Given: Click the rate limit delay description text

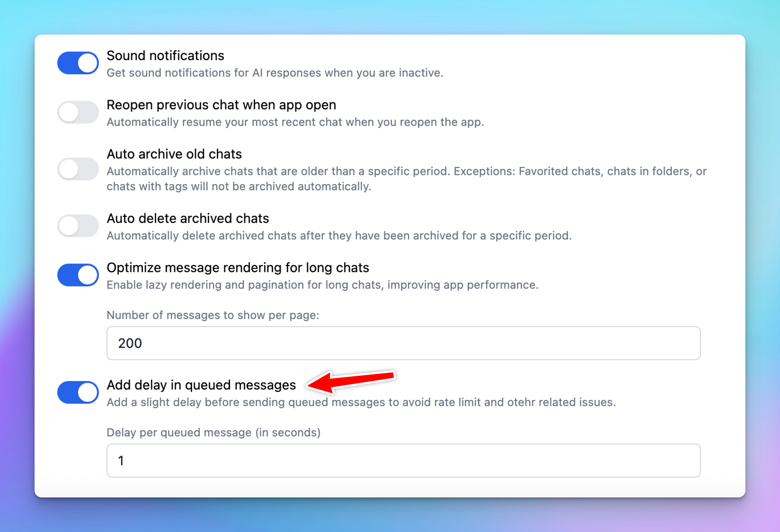Looking at the screenshot, I should tap(361, 402).
